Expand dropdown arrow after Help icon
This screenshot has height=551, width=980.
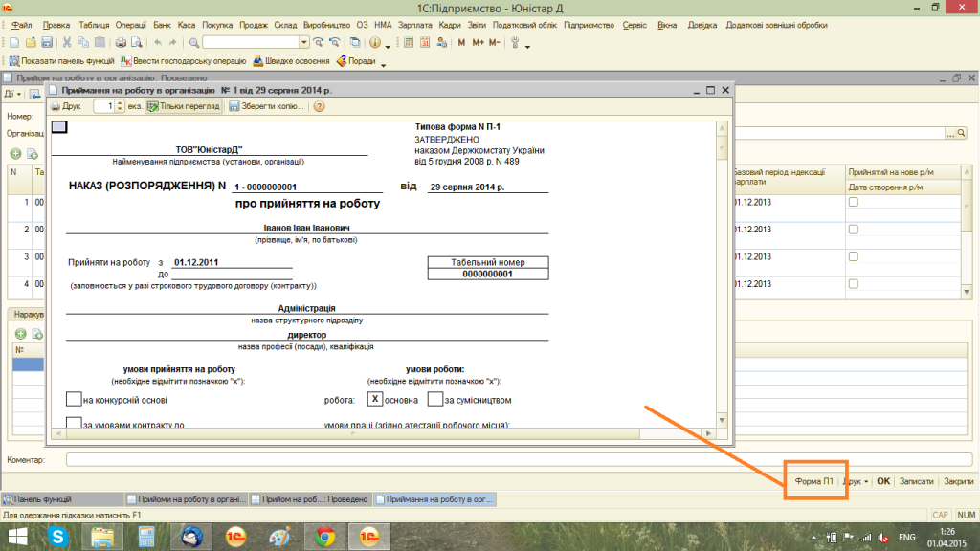tap(388, 46)
